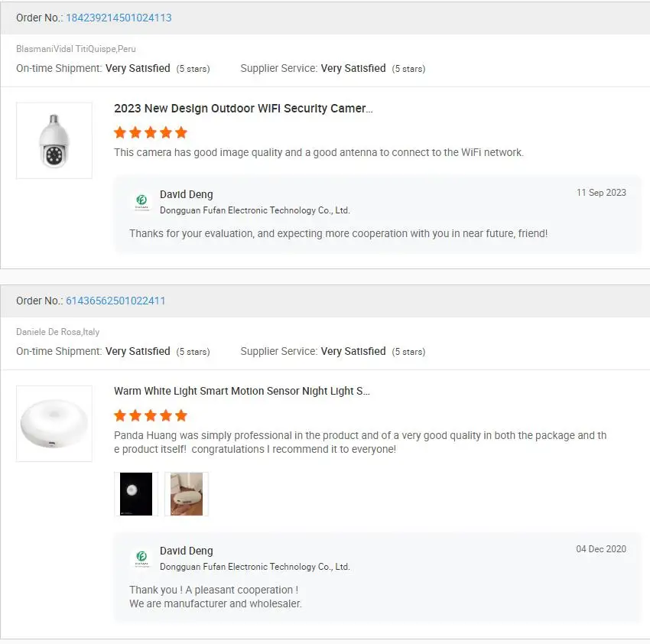Screen dimensions: 650x644
Task: Click Dongguan Fufan Electronic Technology in second reply
Action: [x=255, y=567]
